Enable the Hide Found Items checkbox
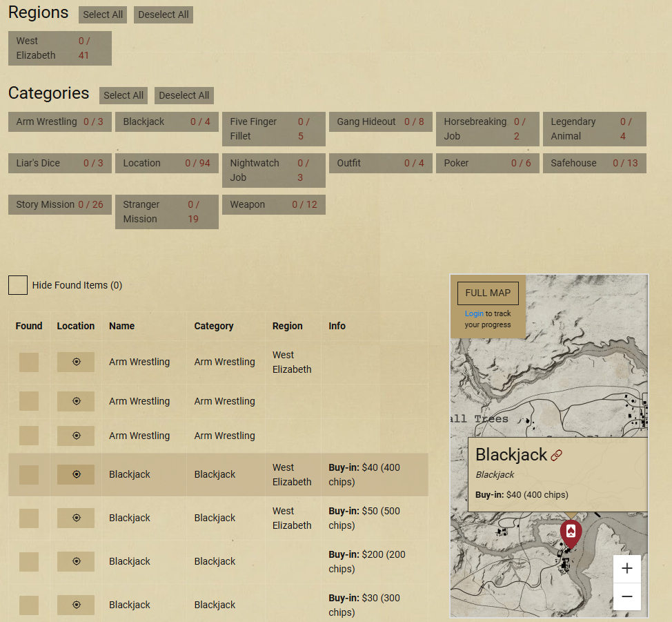 [18, 285]
